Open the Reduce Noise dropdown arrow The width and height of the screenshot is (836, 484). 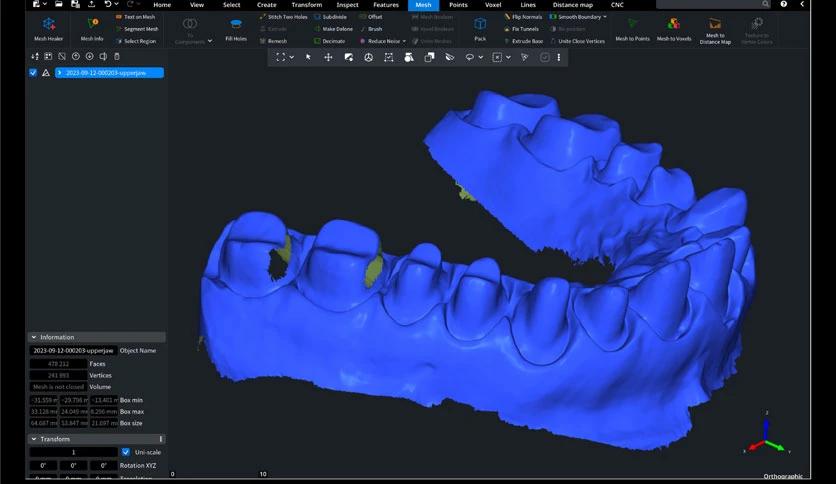click(404, 41)
